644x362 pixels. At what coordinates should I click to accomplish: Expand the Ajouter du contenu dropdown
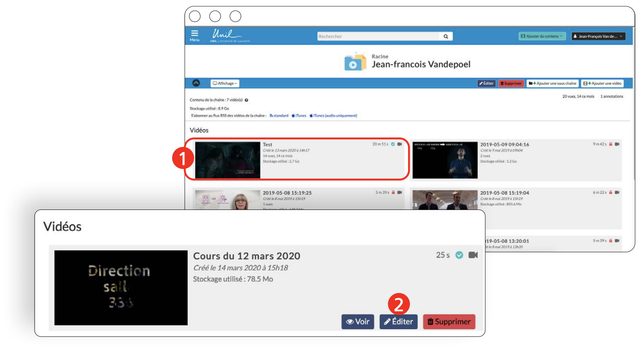pyautogui.click(x=542, y=36)
